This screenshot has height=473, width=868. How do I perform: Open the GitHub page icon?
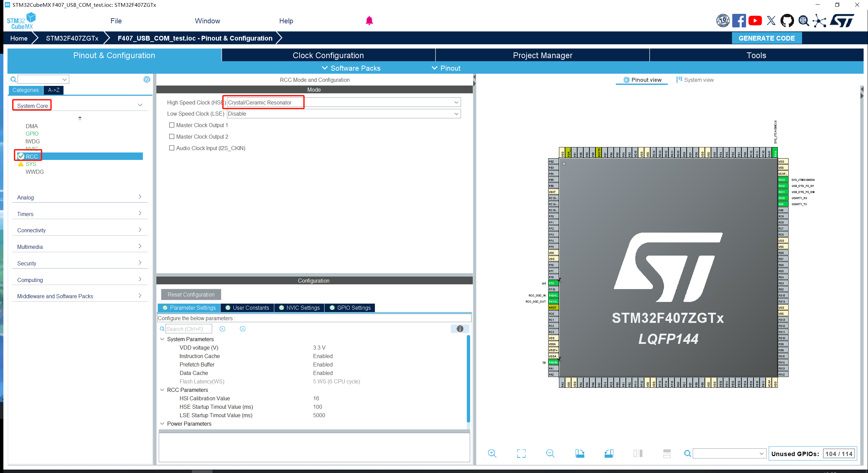click(x=787, y=20)
